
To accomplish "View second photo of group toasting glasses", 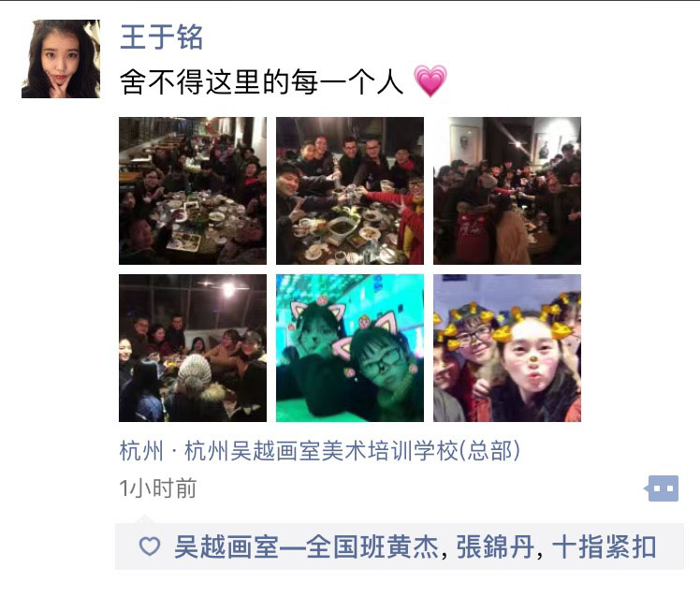I will (x=350, y=191).
